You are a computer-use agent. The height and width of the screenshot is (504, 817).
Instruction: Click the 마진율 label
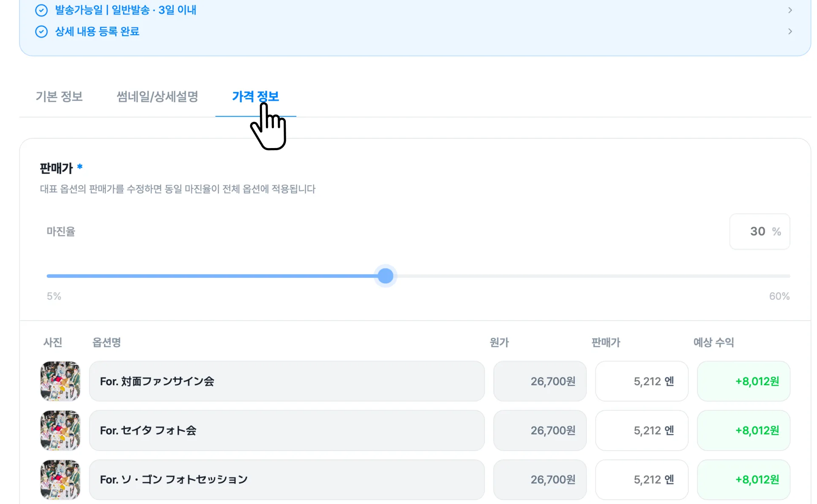pos(61,231)
